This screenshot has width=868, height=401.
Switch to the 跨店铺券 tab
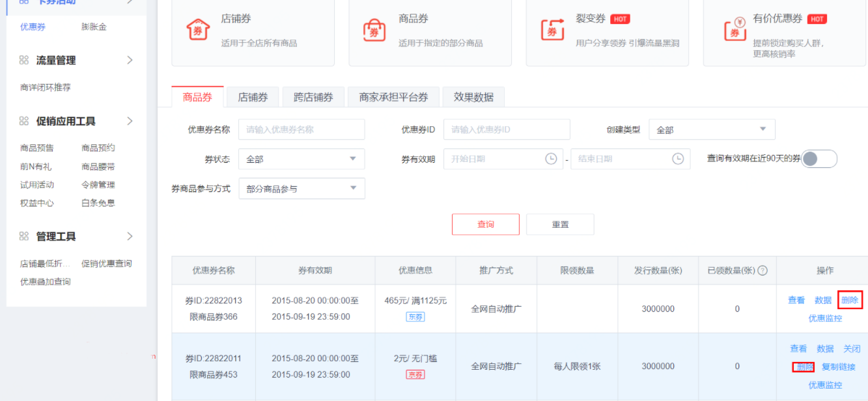[x=313, y=97]
